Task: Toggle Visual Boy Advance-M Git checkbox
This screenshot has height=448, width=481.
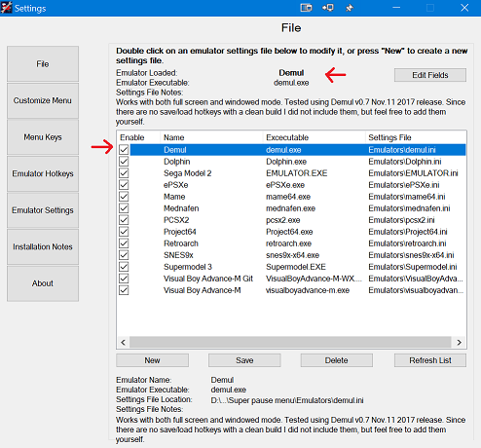Action: coord(124,279)
